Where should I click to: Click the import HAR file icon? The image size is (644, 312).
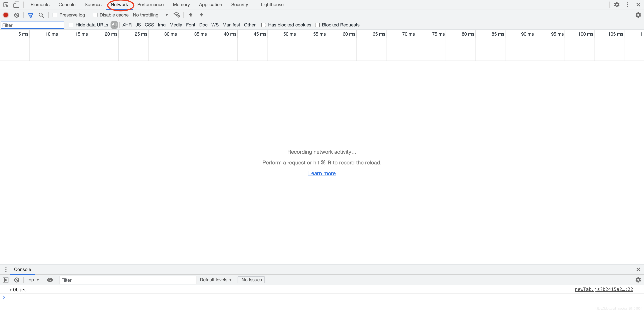point(191,15)
